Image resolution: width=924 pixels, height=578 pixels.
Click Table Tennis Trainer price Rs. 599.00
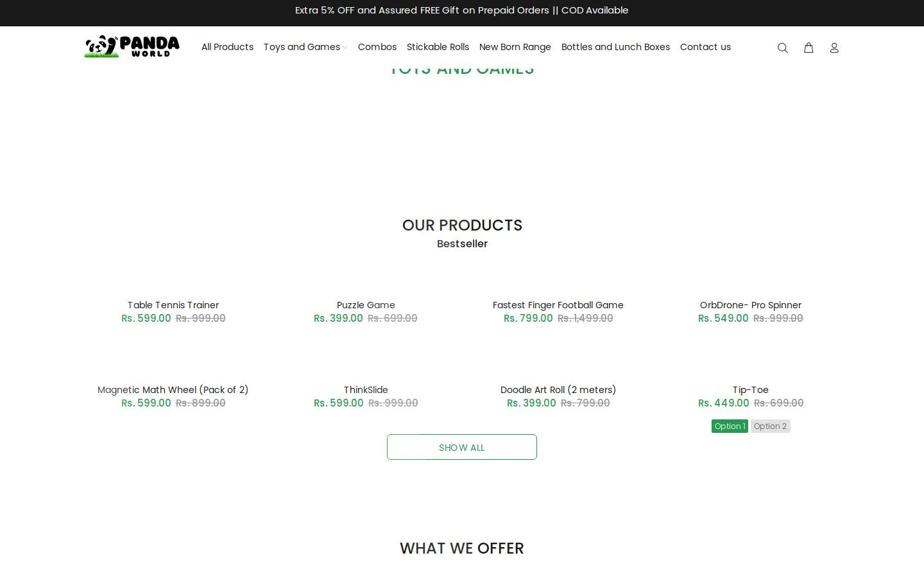[x=146, y=318]
